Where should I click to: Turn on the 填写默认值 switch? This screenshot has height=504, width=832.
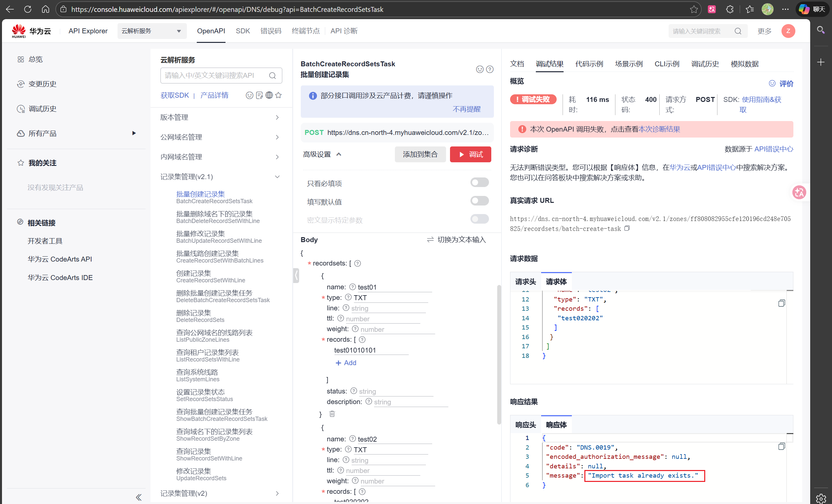tap(479, 201)
